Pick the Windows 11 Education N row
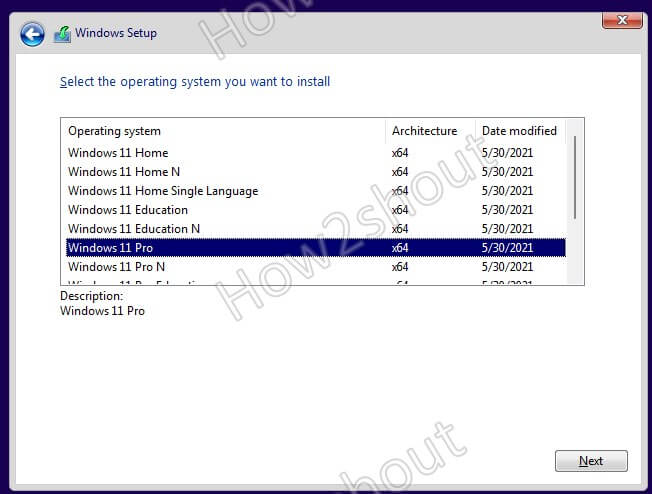 (316, 229)
